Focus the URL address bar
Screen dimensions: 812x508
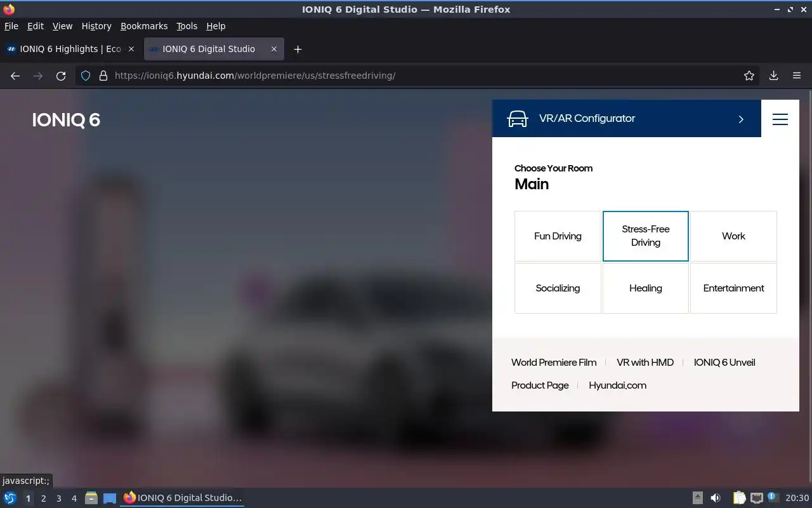[x=419, y=76]
